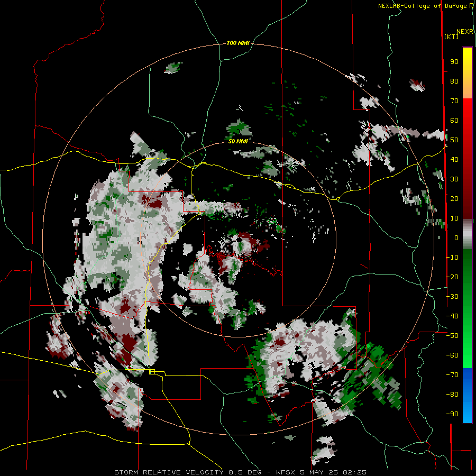
Task: Click the -50 value on velocity scale
Action: (452, 336)
